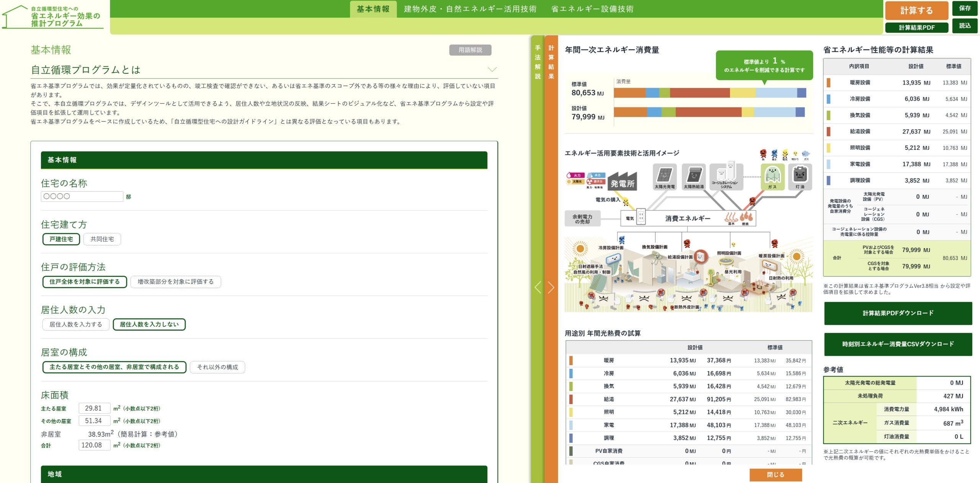
Task: Click the orange 暖房設備 color swatch
Action: click(x=828, y=83)
